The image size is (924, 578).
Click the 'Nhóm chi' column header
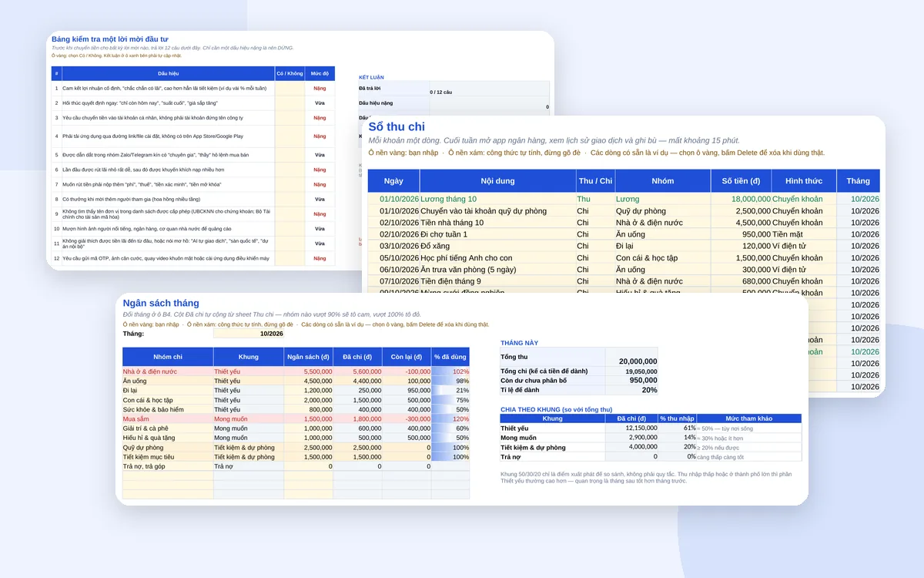pyautogui.click(x=168, y=357)
